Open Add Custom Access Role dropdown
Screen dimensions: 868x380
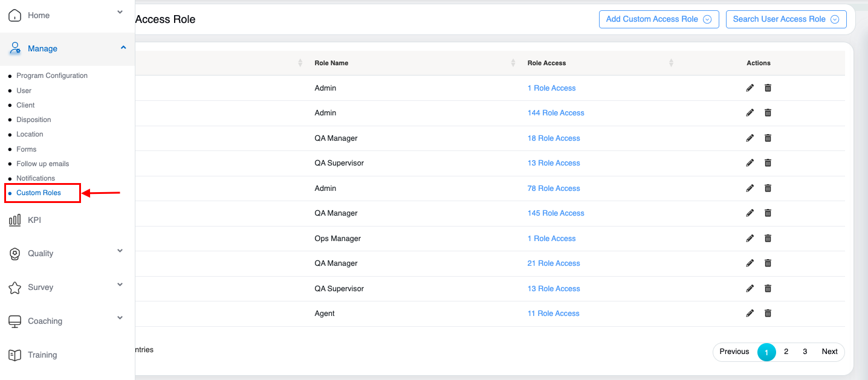tap(658, 19)
